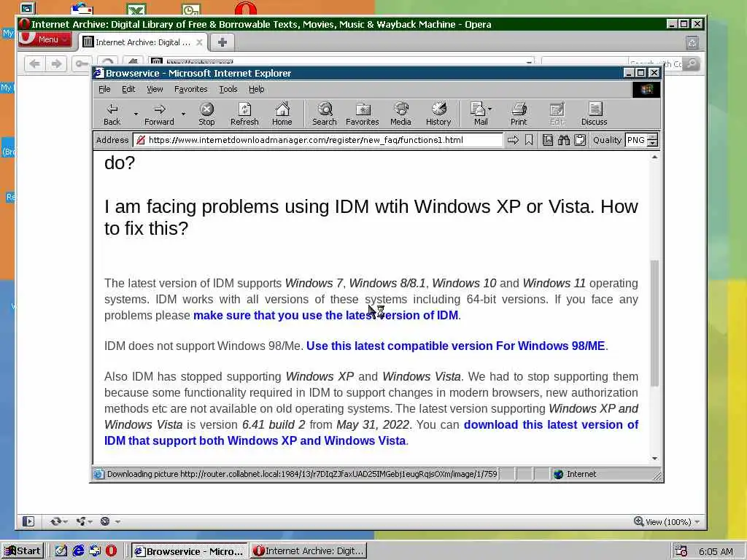Click the system tray scheduler icon
Viewport: 747px width, 560px height.
coord(681,551)
